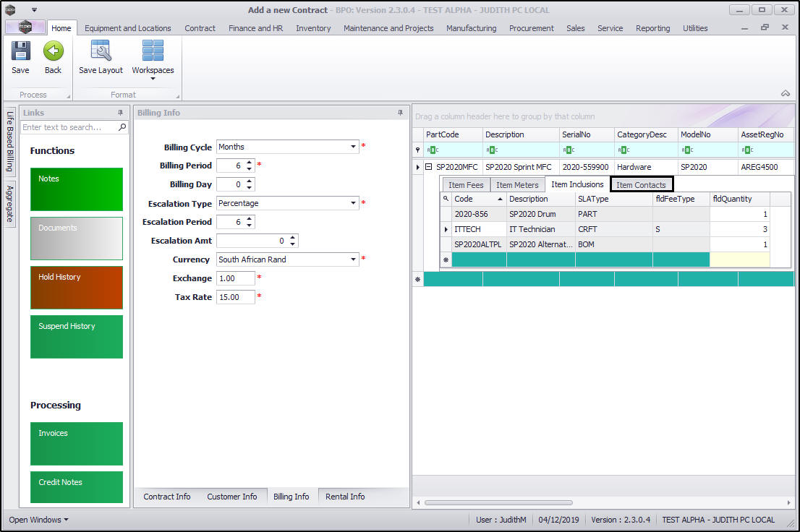Click the Save icon in ribbon

20,51
